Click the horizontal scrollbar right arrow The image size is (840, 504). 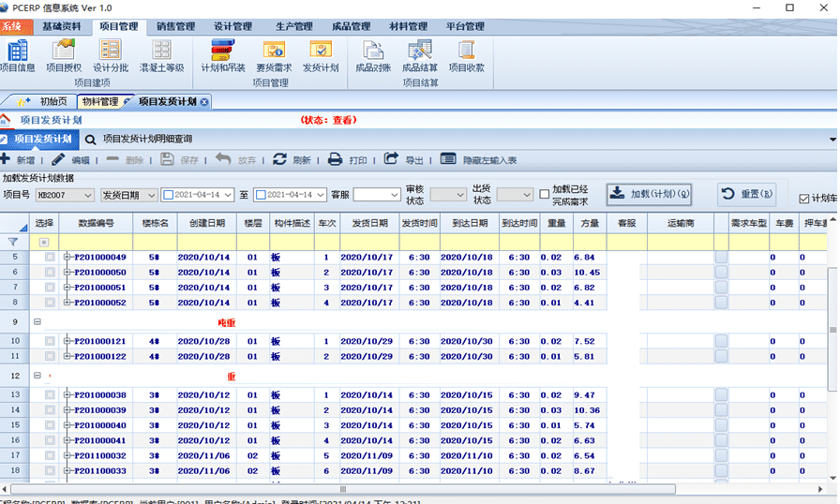pos(820,489)
